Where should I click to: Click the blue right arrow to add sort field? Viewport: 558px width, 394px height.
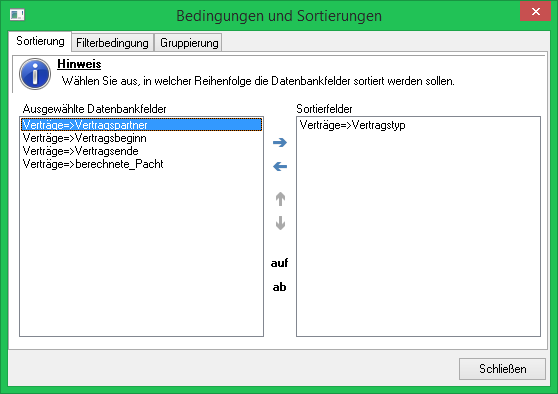point(280,143)
